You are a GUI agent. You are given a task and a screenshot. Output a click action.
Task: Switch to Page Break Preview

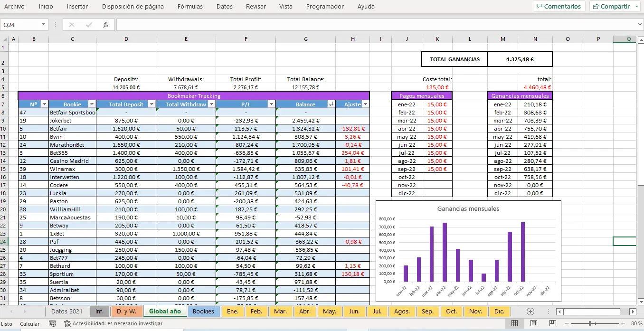552,323
